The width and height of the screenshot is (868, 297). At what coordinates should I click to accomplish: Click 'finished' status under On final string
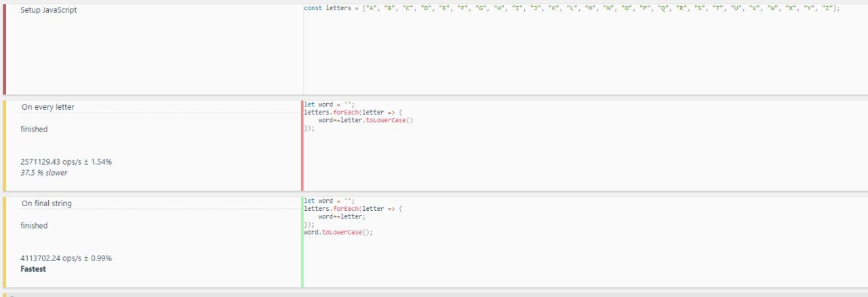pos(34,226)
